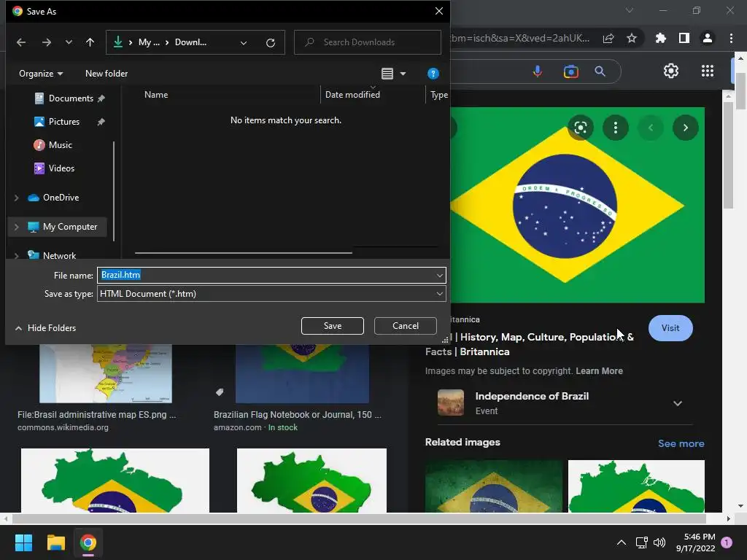Search by image with Google Lens camera
This screenshot has height=560, width=747.
(570, 71)
